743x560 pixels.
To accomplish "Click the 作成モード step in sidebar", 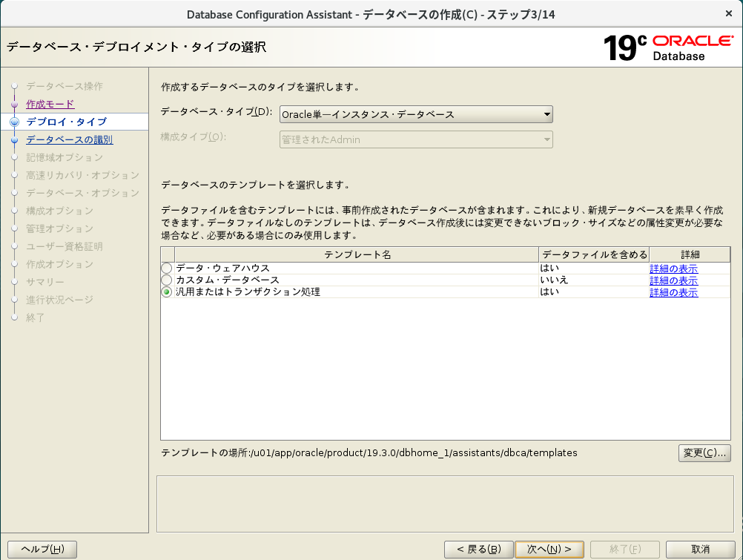I will pyautogui.click(x=50, y=104).
